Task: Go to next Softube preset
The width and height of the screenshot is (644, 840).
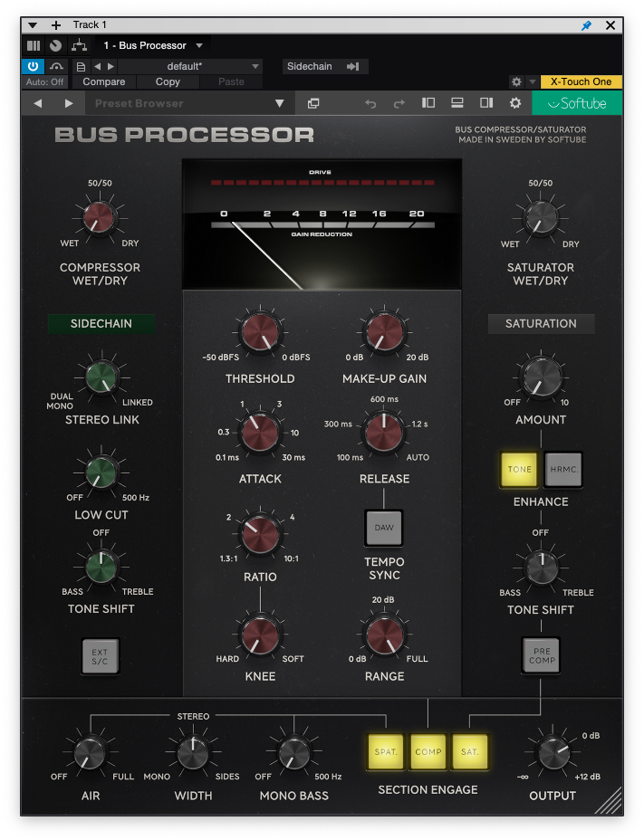Action: click(x=69, y=103)
